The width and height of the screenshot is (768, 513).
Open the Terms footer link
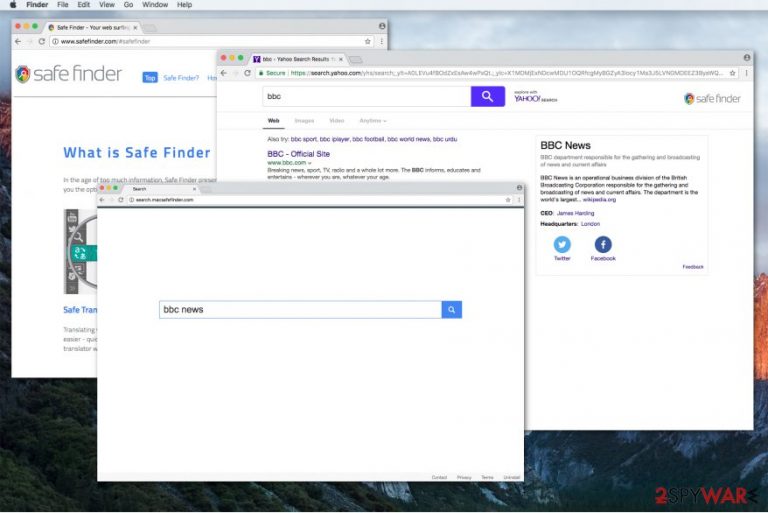[487, 477]
